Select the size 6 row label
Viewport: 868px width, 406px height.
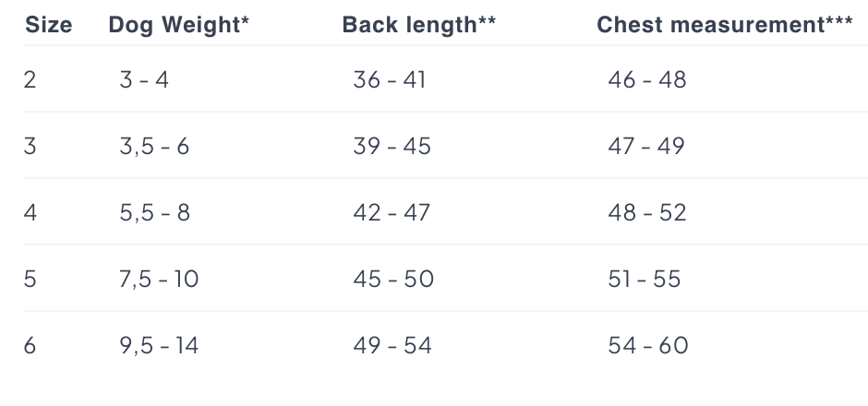(x=30, y=345)
